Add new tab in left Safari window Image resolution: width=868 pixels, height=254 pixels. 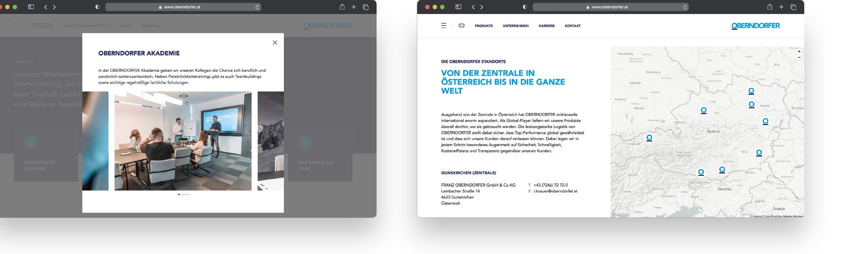[354, 7]
